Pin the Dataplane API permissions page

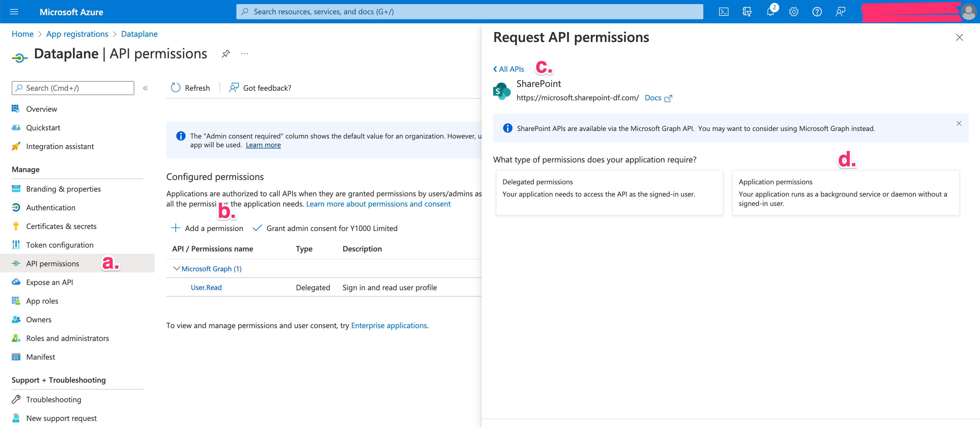pos(226,54)
